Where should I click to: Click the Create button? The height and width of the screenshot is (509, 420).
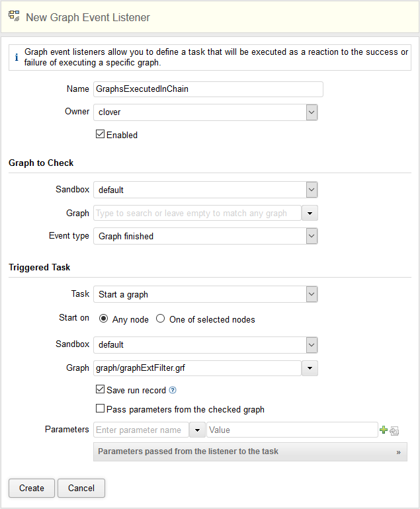[x=32, y=489]
